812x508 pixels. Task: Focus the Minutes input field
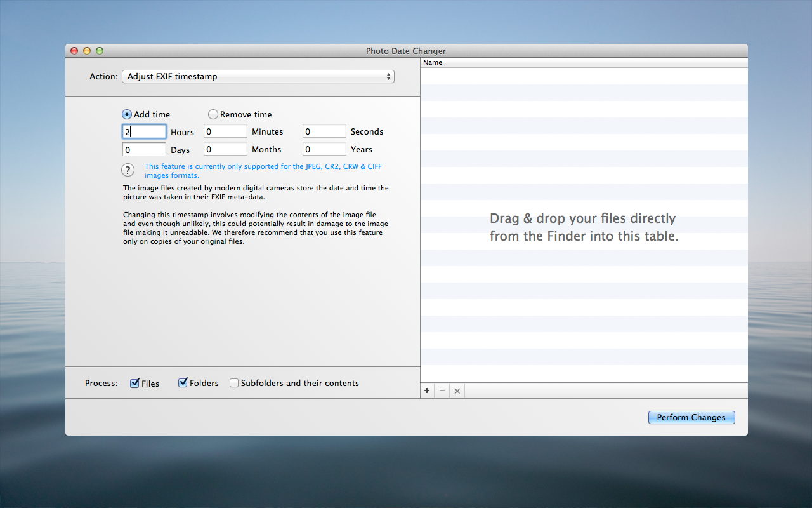[225, 131]
